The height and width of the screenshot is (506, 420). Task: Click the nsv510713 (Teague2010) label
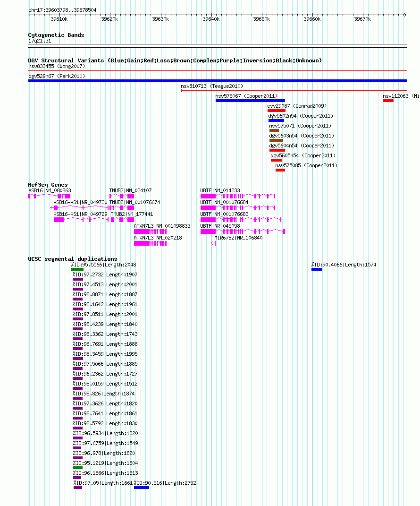212,86
